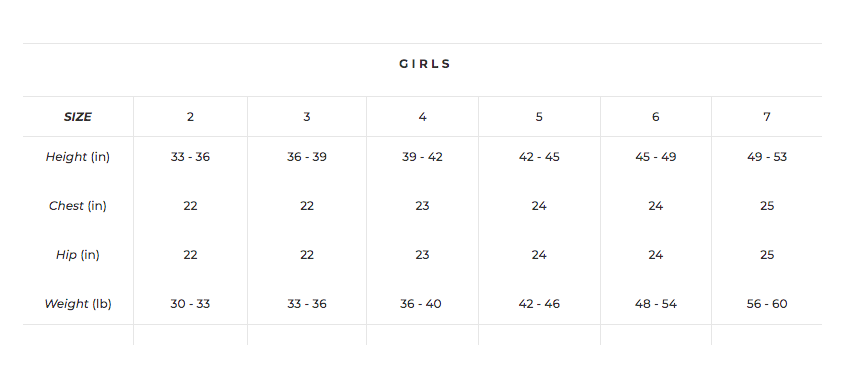
Task: Click the Height (in) row label
Action: [x=78, y=157]
